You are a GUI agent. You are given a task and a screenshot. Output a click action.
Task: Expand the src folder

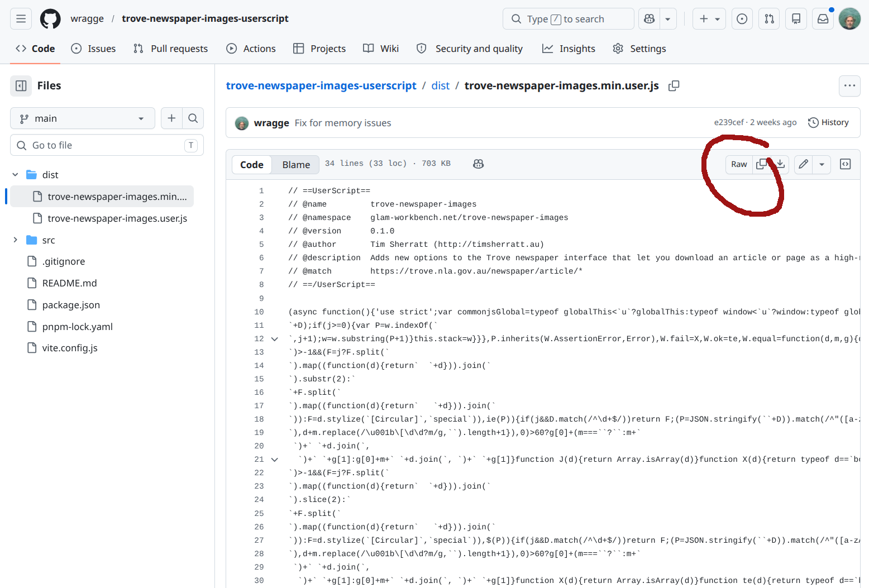tap(15, 240)
